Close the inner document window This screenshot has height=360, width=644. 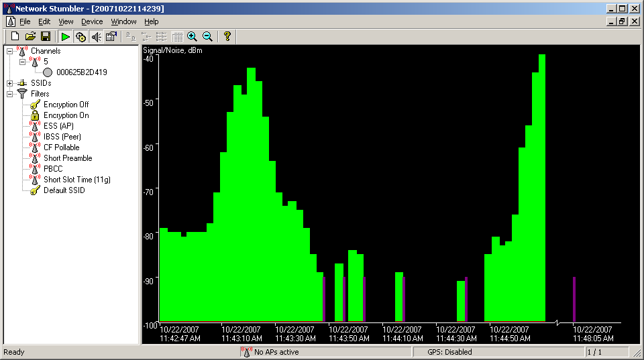point(635,21)
